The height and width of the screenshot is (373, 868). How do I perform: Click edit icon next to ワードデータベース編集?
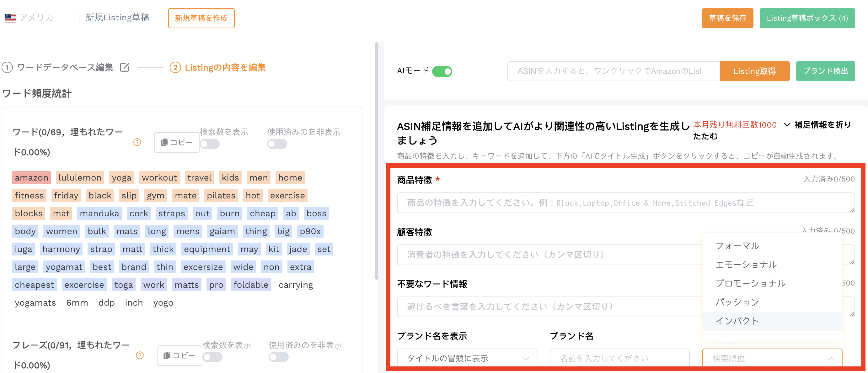(x=125, y=67)
